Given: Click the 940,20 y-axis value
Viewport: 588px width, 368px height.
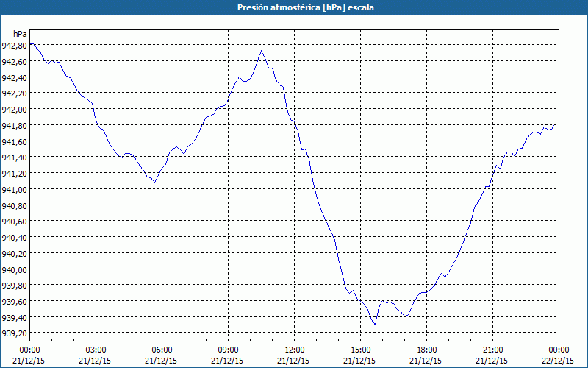Looking at the screenshot, I should pos(14,253).
